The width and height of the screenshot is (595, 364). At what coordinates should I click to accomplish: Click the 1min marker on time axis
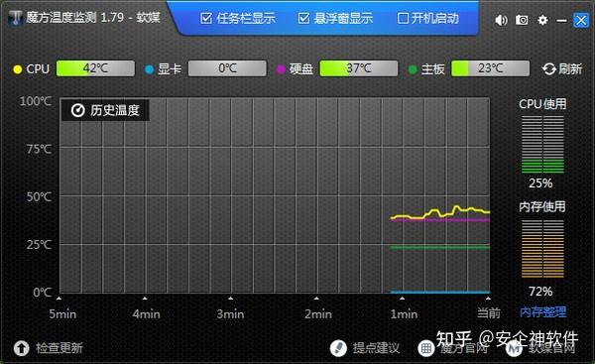click(404, 313)
